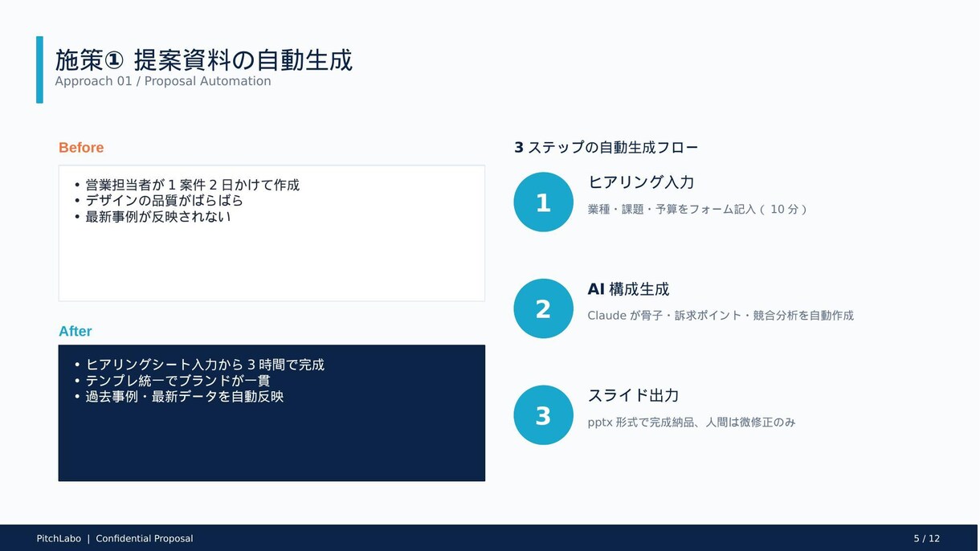Select heading 3ステップの自動生成フロー

point(606,148)
